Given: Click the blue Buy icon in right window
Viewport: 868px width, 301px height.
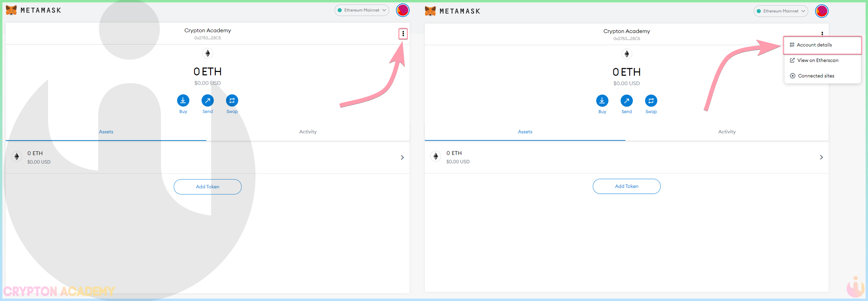Looking at the screenshot, I should 602,101.
